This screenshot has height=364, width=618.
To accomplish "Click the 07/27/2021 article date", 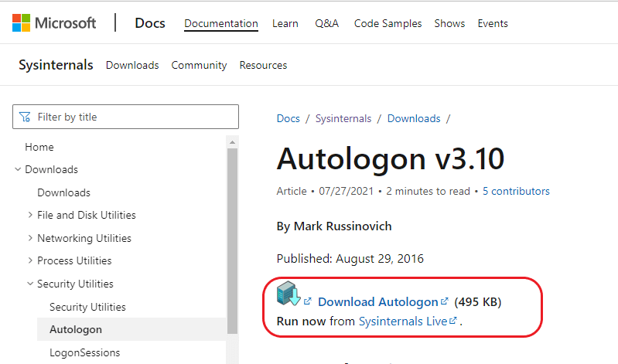I will point(346,191).
